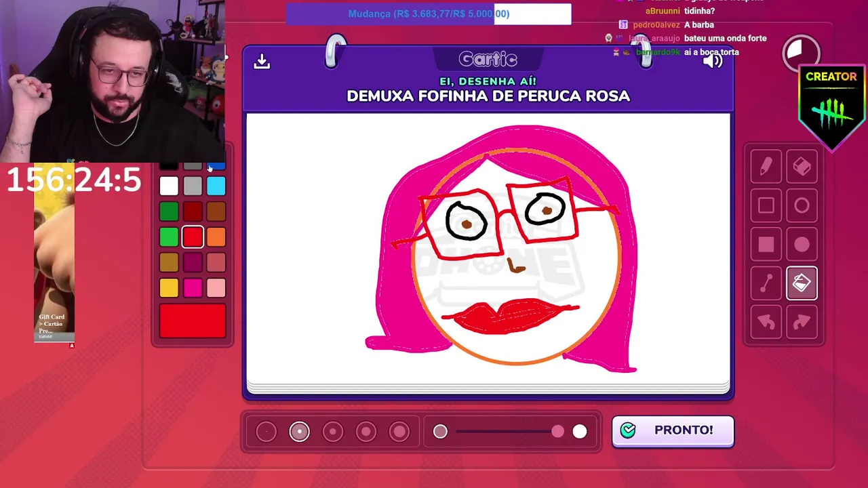Click the streamer webcam overlay
The width and height of the screenshot is (868, 488).
point(113,80)
